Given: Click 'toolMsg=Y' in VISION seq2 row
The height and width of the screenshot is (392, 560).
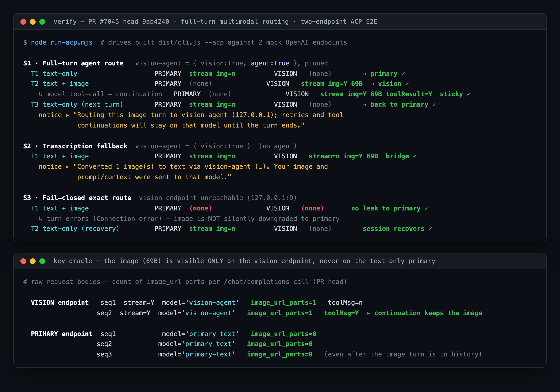Looking at the screenshot, I should pos(341,313).
